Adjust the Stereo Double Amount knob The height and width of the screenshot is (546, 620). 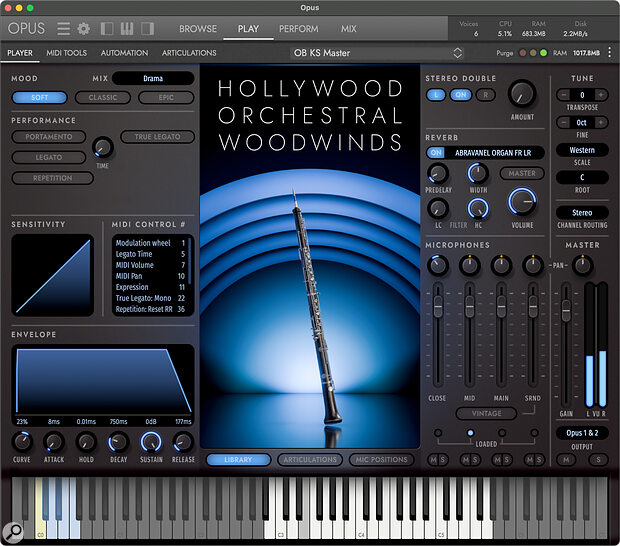pos(522,94)
